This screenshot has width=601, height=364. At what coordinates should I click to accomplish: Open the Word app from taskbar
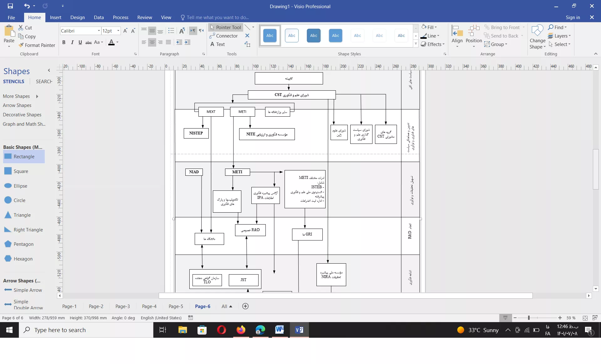[280, 330]
